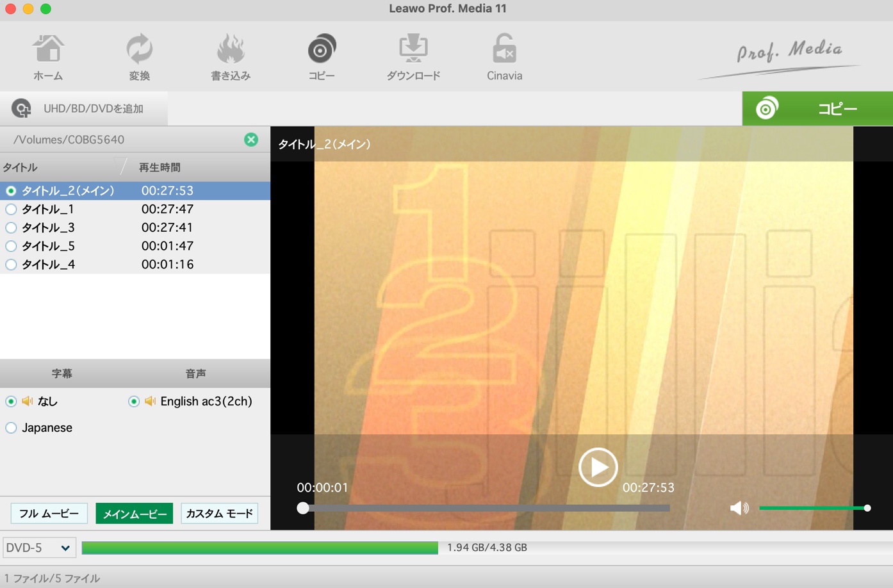This screenshot has width=893, height=588.
Task: Click the 00:01:16 duration of タイトル_4
Action: click(167, 265)
